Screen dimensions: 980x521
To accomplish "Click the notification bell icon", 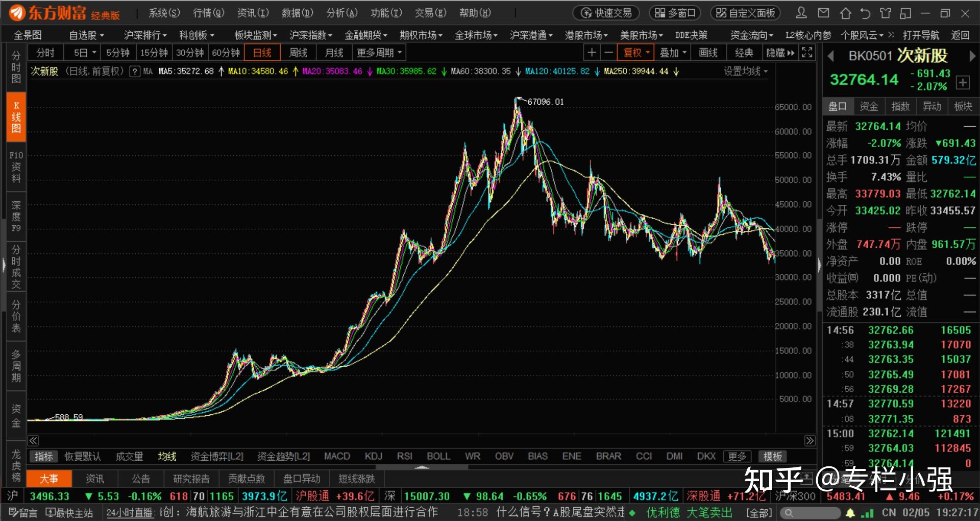I will coord(850,513).
